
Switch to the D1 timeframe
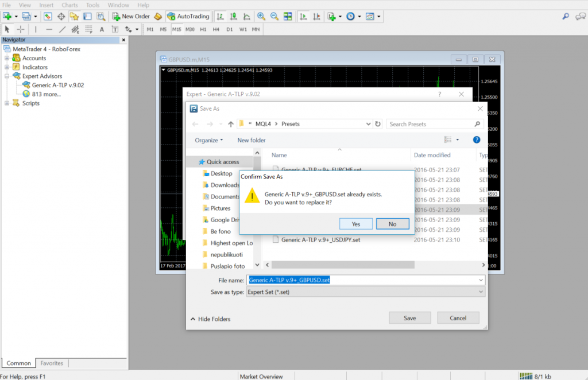(x=230, y=29)
